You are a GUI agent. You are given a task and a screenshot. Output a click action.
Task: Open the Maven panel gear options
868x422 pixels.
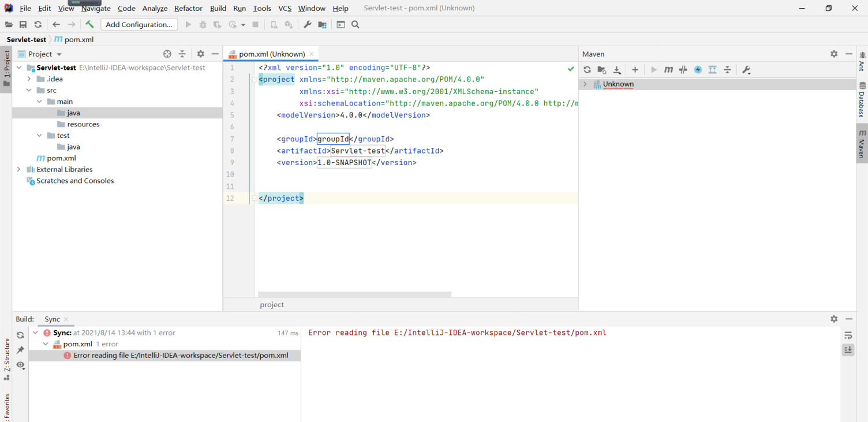coord(834,54)
